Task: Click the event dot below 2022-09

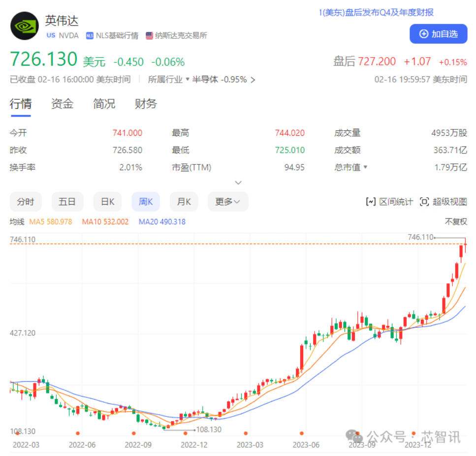Action: click(134, 433)
